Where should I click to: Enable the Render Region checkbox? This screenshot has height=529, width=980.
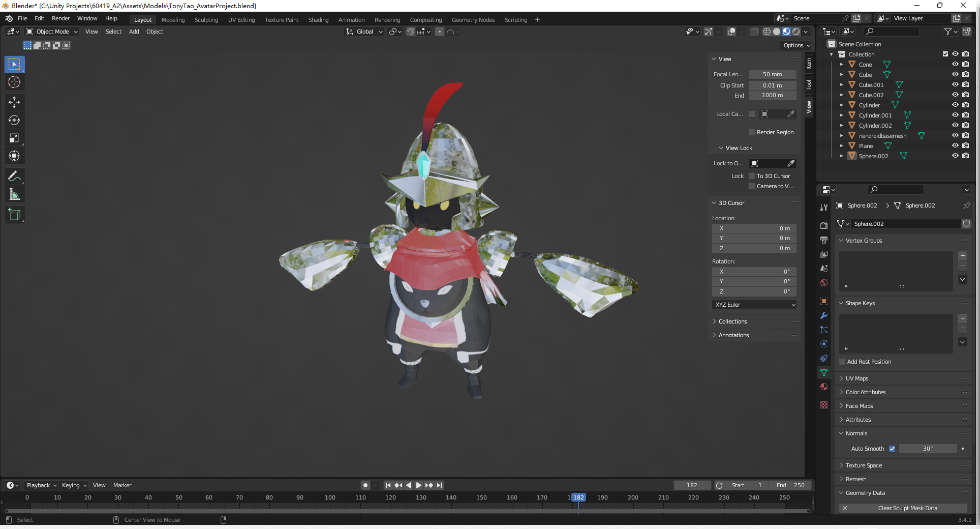752,132
